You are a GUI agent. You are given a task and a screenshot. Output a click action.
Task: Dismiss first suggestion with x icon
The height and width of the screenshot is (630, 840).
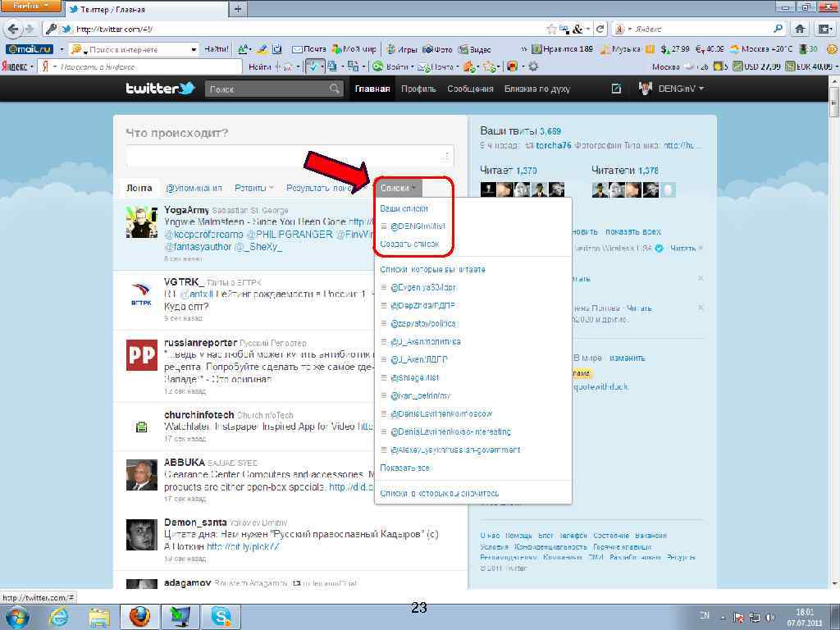tap(701, 249)
